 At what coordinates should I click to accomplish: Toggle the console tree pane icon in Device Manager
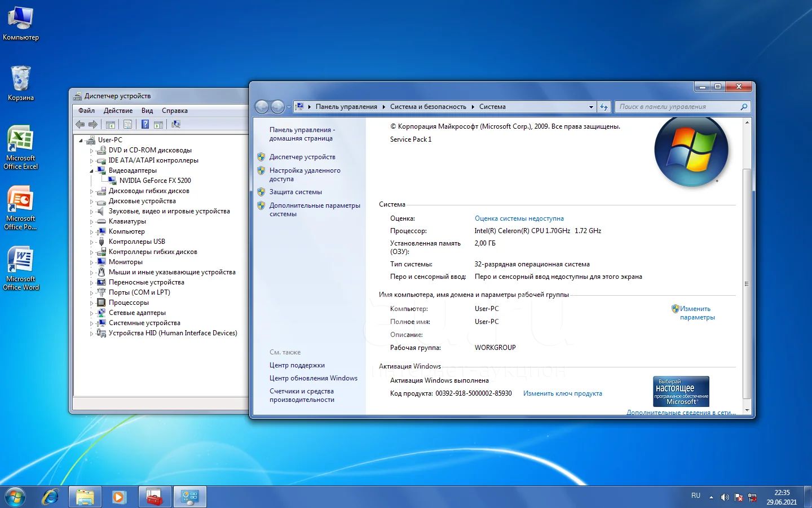tap(111, 124)
